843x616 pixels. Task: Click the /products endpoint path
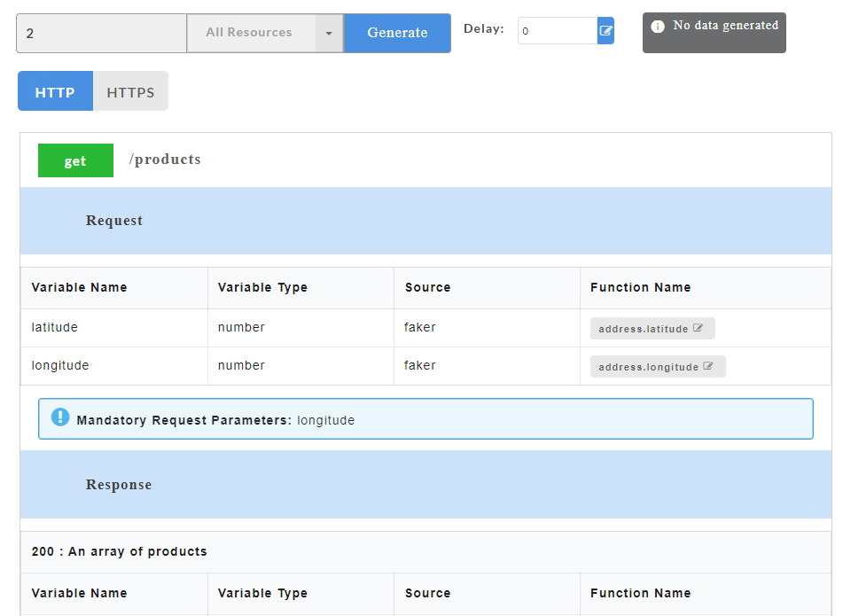point(165,160)
